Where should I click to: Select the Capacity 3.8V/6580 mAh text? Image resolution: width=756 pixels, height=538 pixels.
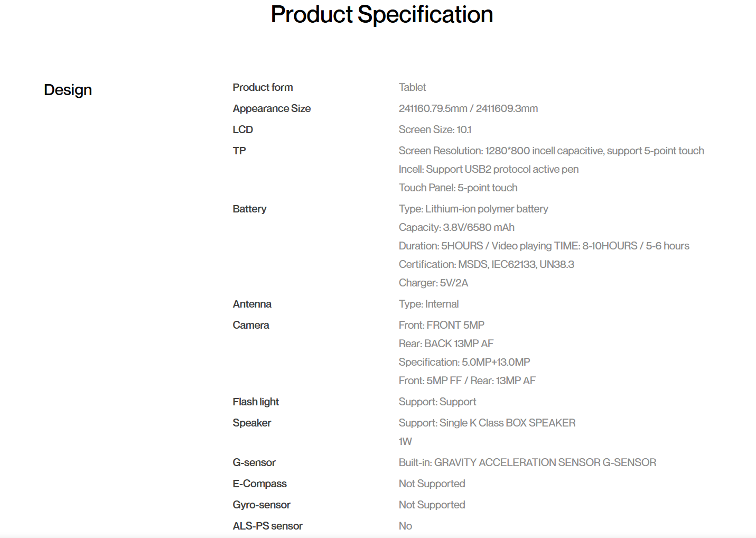[x=456, y=227]
